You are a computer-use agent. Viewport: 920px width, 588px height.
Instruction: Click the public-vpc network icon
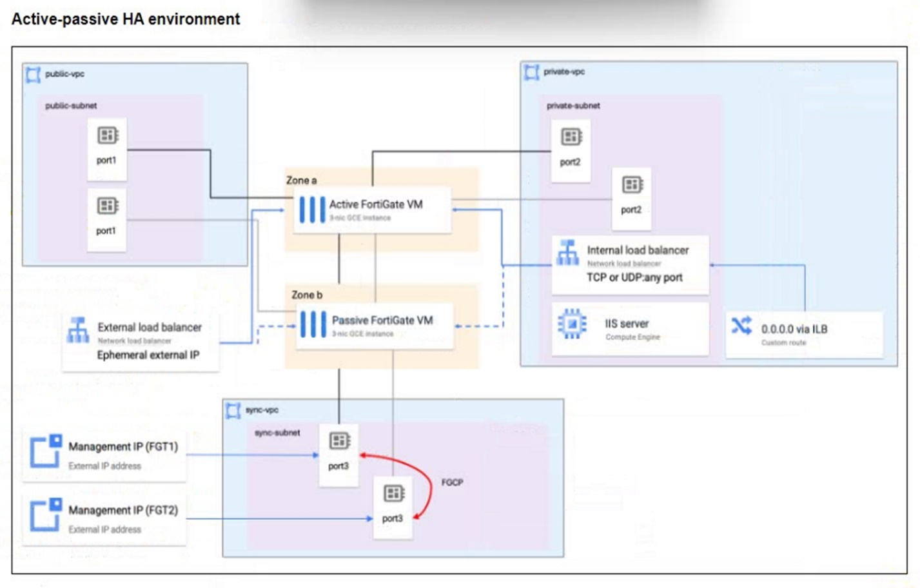[x=33, y=75]
